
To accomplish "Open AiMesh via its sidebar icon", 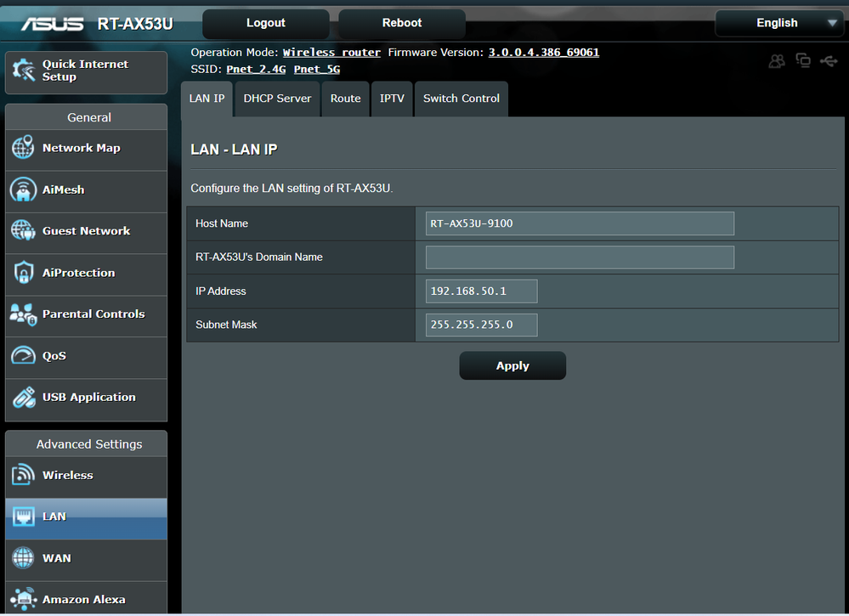I will [23, 189].
